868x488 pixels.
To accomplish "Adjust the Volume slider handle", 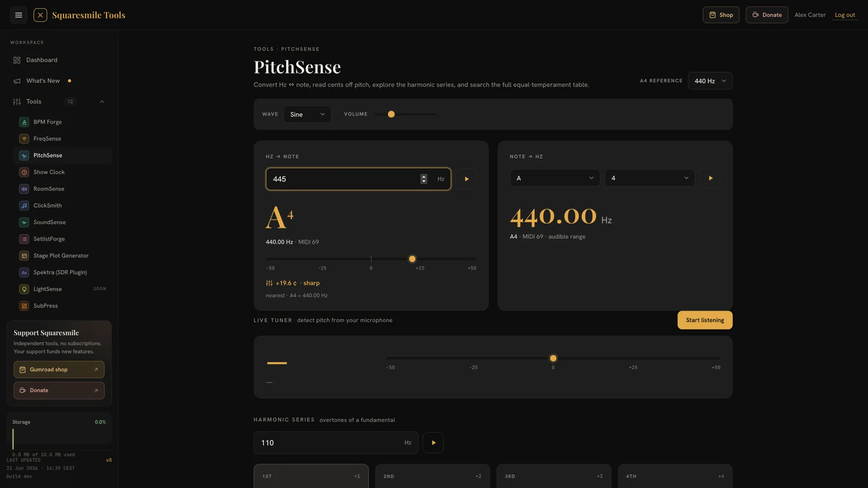I will click(391, 114).
